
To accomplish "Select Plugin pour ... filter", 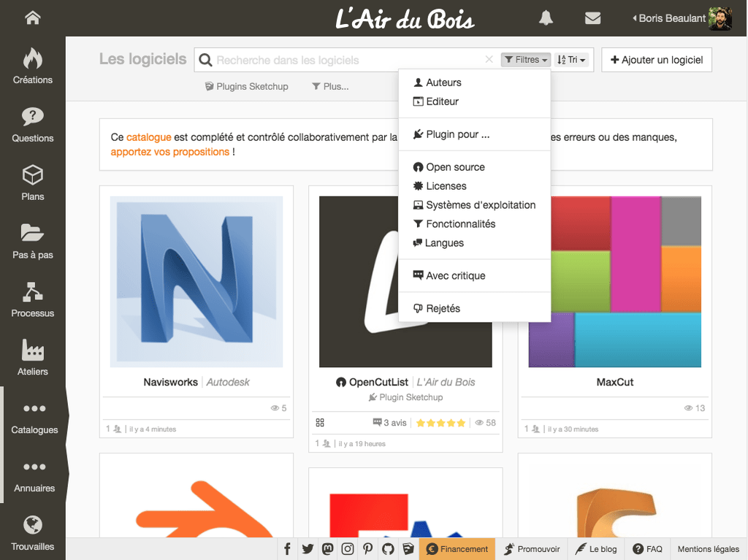I will click(475, 134).
